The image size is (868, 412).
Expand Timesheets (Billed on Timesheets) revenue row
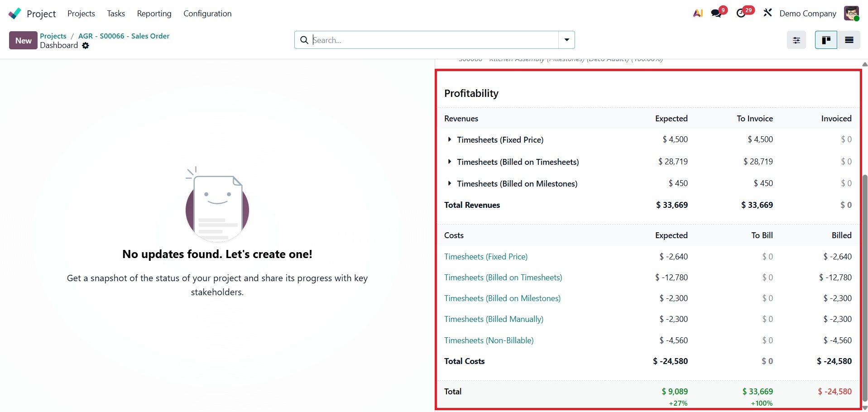(449, 162)
